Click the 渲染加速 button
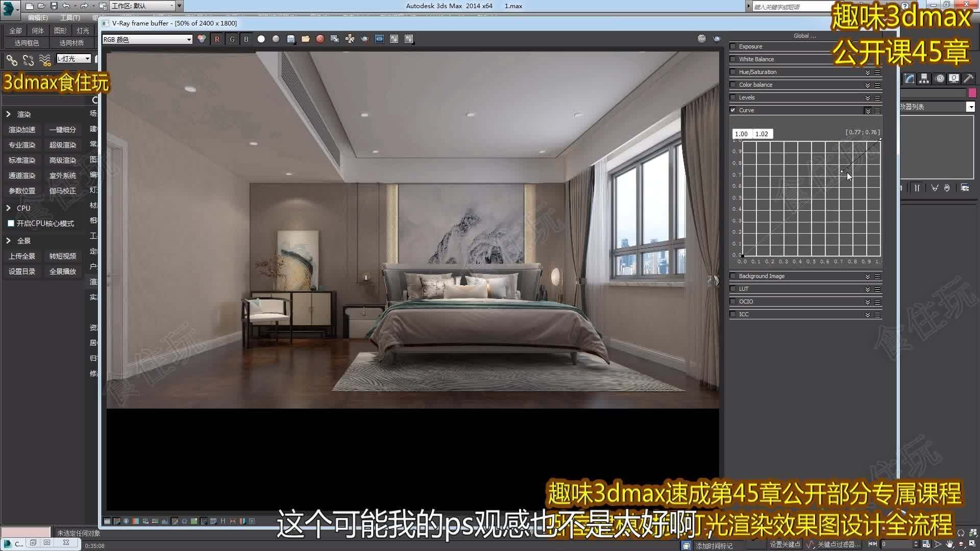The image size is (980, 551). coord(22,130)
